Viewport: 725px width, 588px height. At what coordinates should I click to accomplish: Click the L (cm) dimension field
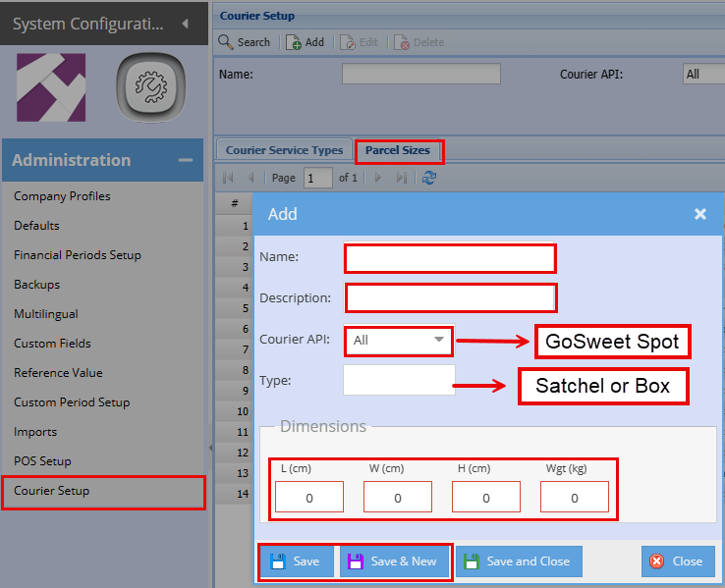[309, 497]
